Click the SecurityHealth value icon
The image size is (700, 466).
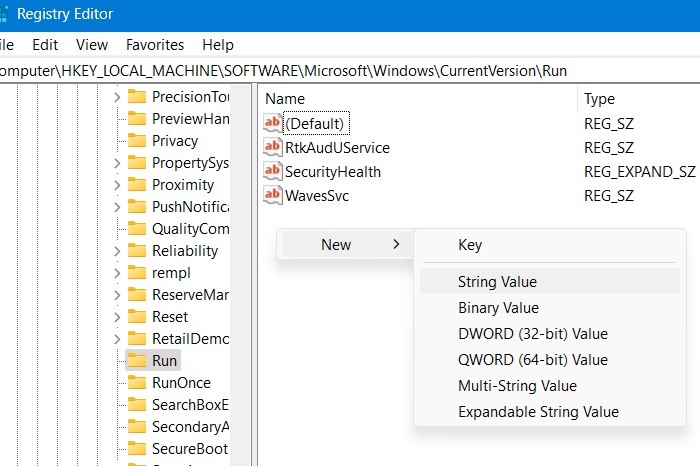[x=272, y=171]
